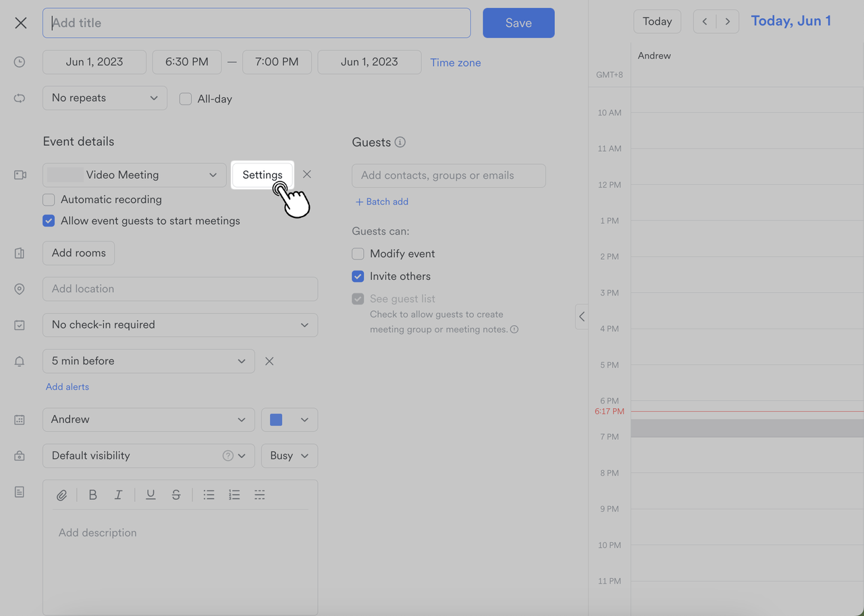864x616 pixels.
Task: Toggle the All-day checkbox
Action: (186, 99)
